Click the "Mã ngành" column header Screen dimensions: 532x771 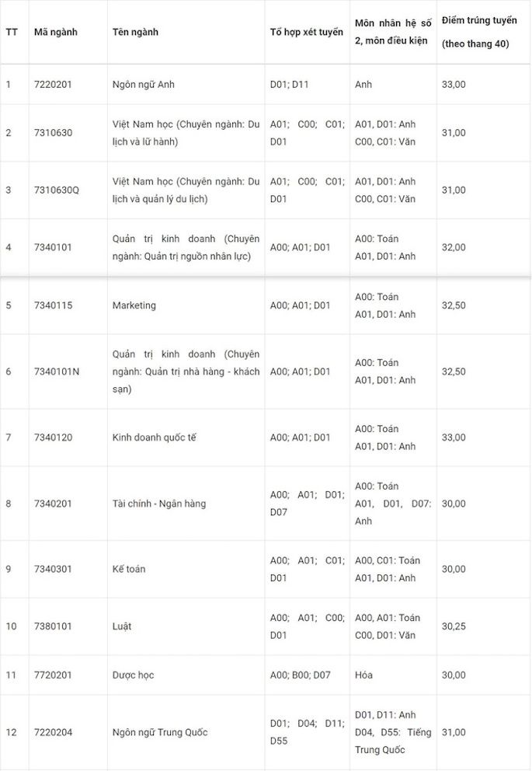coord(55,32)
